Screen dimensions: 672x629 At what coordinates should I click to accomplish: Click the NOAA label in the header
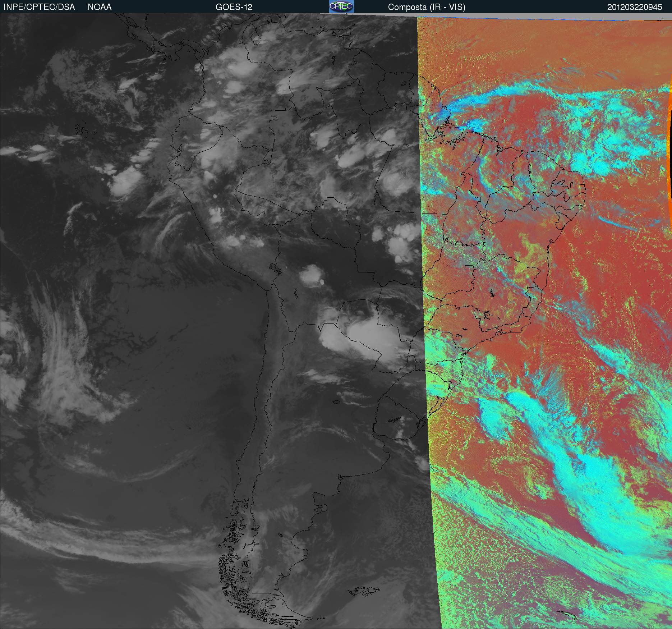[x=100, y=7]
